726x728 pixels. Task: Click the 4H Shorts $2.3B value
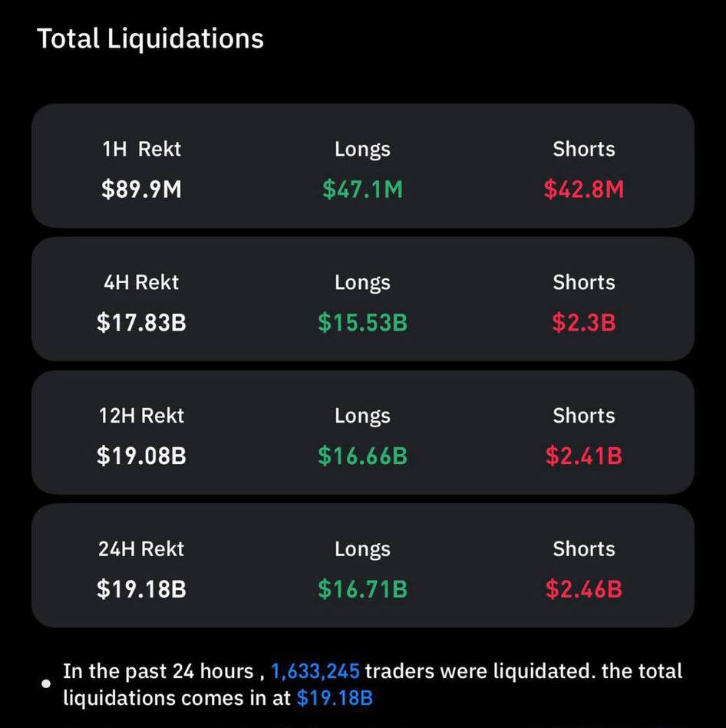coord(584,323)
